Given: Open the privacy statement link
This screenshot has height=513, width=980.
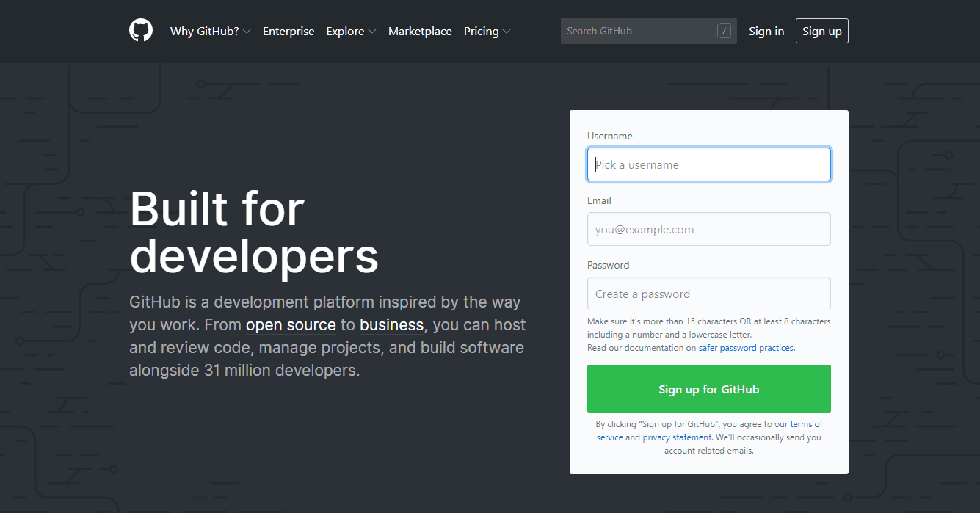Looking at the screenshot, I should (x=677, y=437).
